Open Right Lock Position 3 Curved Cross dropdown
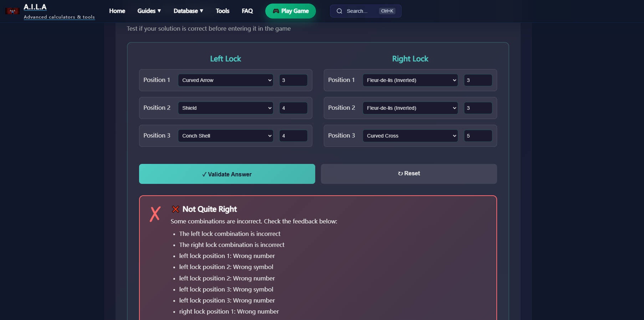This screenshot has width=644, height=320. 410,136
